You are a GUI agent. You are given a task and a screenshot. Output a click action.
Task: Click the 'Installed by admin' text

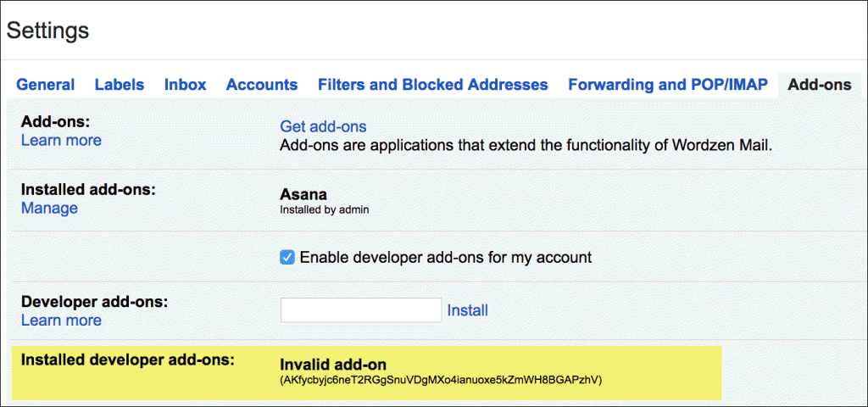pos(325,209)
